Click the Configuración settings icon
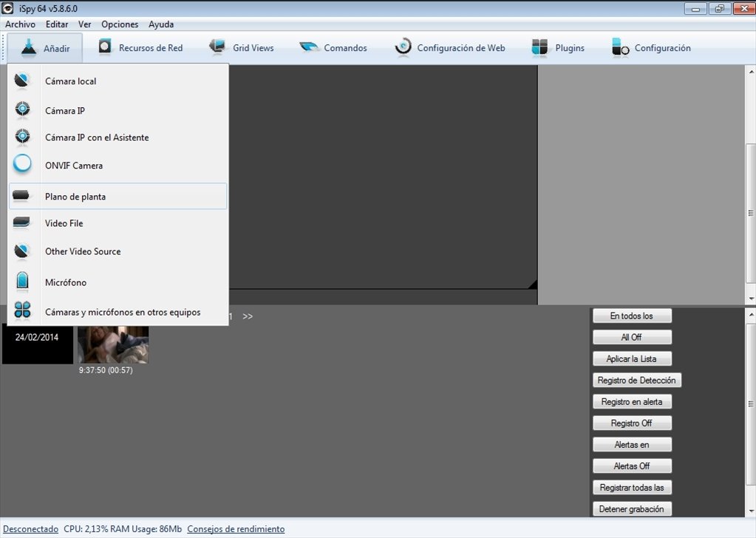The image size is (756, 538). pos(620,47)
